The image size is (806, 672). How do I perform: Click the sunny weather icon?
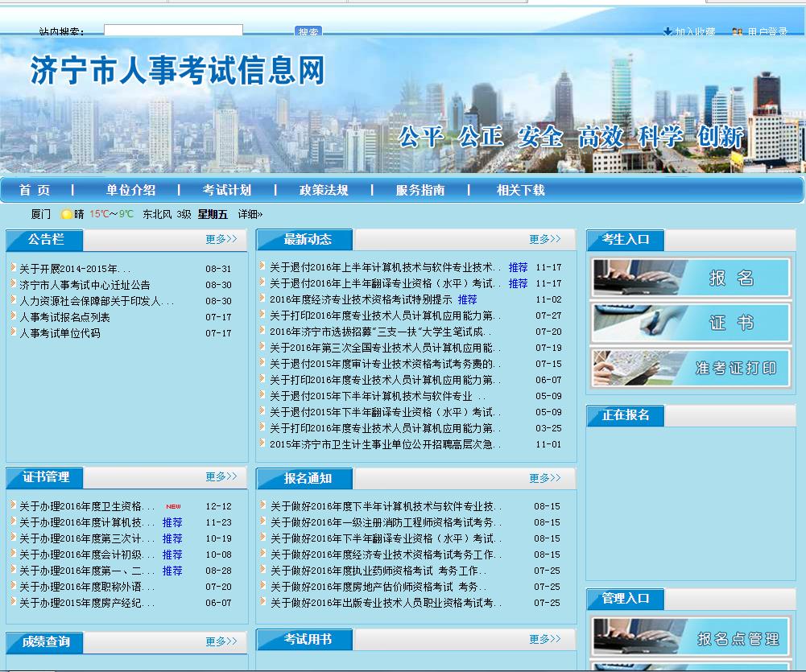[66, 214]
